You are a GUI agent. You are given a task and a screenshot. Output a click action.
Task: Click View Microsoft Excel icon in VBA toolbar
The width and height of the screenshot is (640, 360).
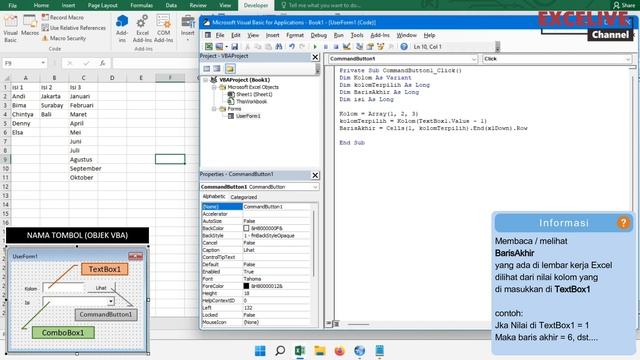click(x=209, y=47)
